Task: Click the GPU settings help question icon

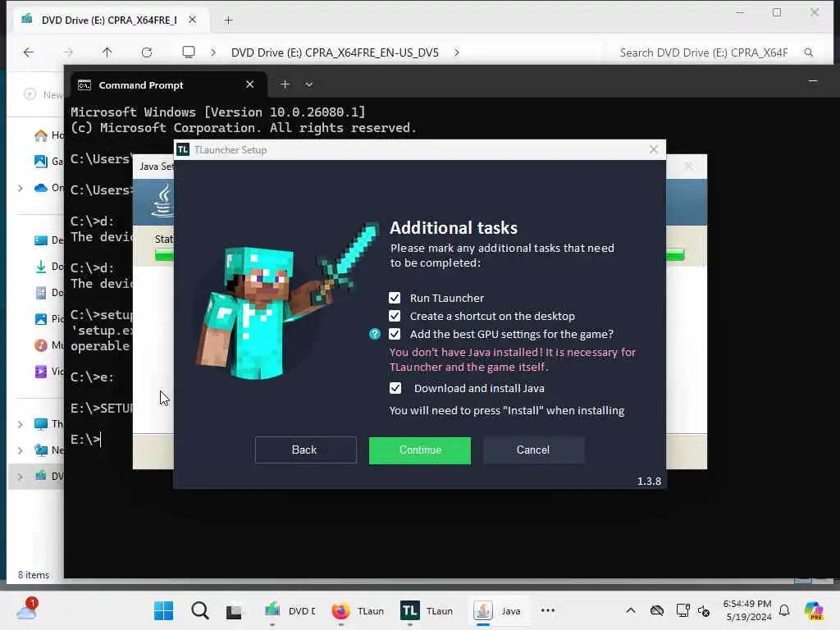Action: pyautogui.click(x=375, y=335)
